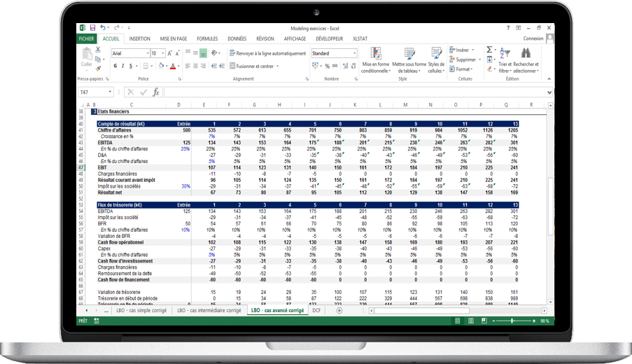Zoom in with the plus button
This screenshot has height=364, width=632.
click(534, 321)
